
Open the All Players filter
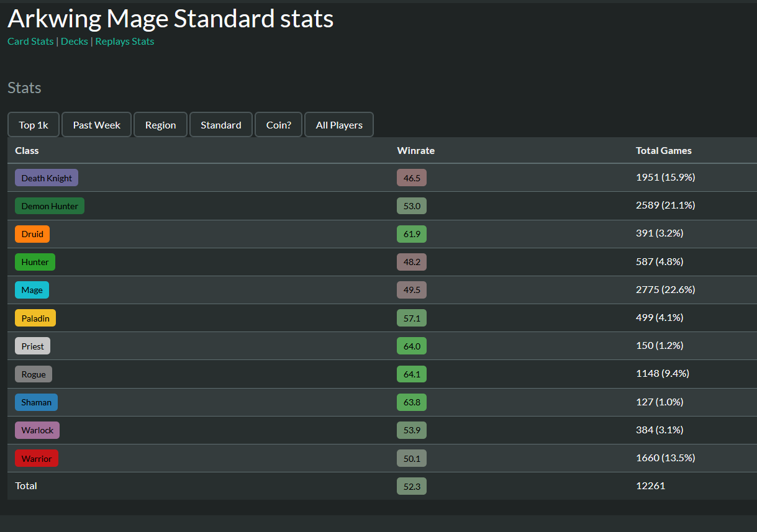pyautogui.click(x=339, y=125)
